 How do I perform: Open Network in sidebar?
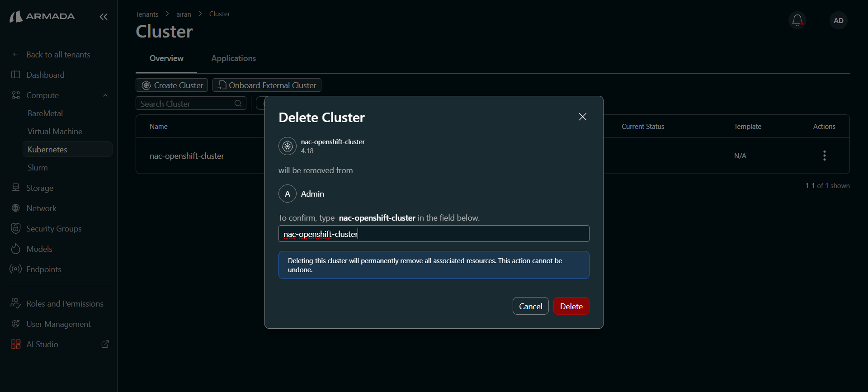41,208
